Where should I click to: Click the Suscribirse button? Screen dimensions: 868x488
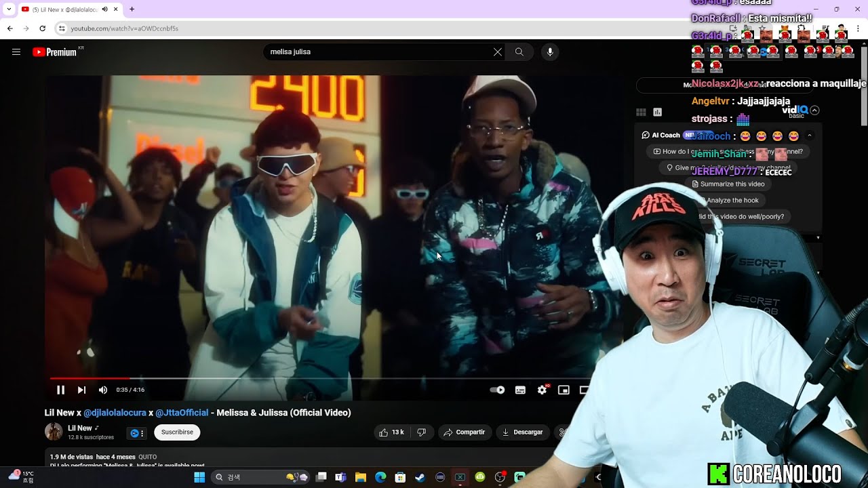(177, 432)
